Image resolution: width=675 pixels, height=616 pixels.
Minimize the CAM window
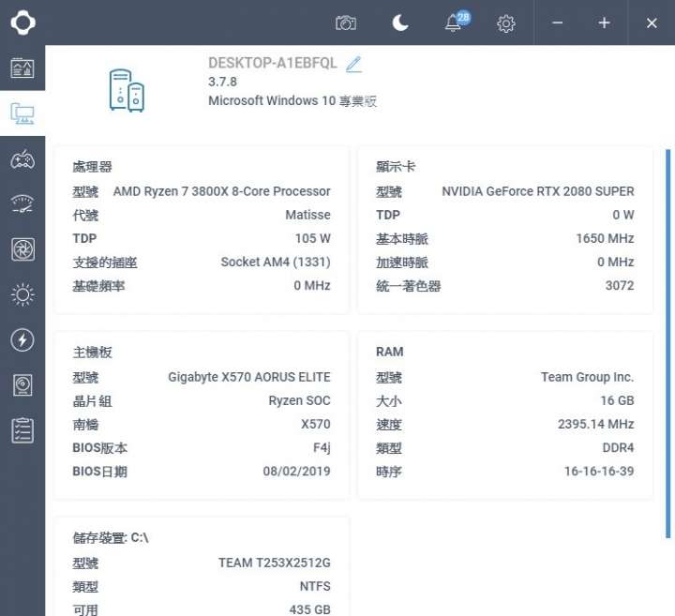coord(558,23)
